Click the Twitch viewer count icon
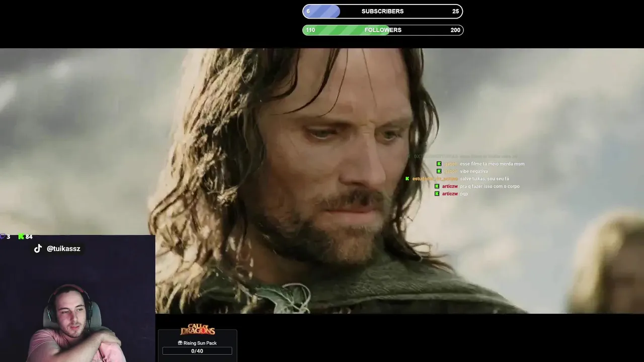 point(3,236)
